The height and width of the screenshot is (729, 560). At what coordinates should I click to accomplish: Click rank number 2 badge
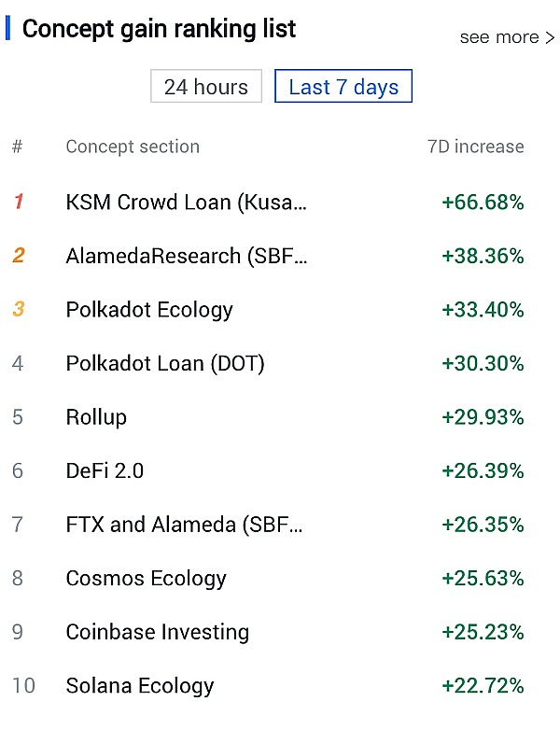pos(18,256)
